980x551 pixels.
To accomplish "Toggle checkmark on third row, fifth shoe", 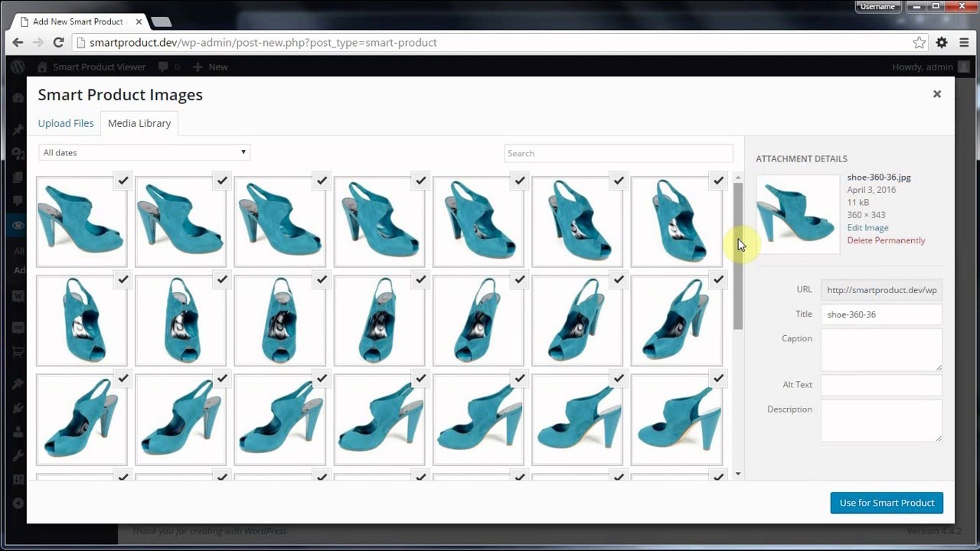I will pyautogui.click(x=520, y=379).
